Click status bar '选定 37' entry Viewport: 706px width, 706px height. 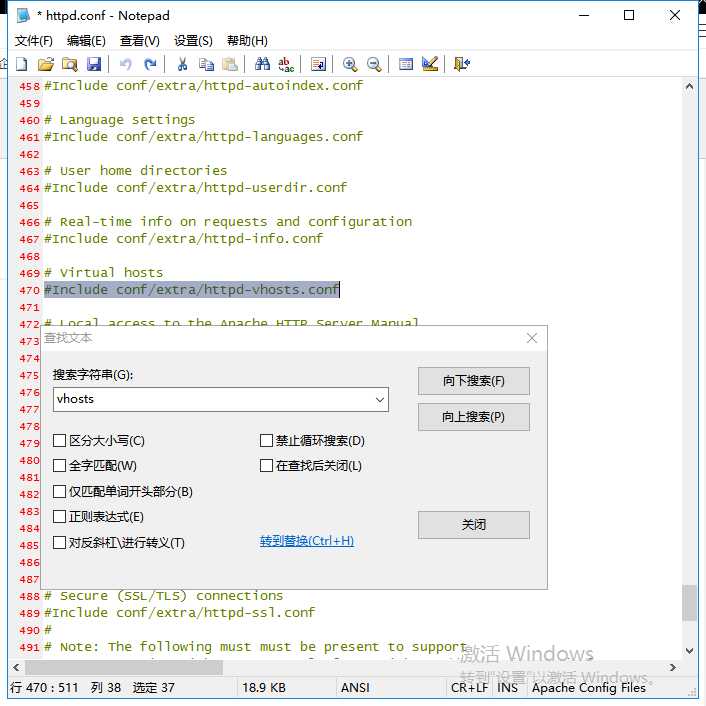pos(154,688)
